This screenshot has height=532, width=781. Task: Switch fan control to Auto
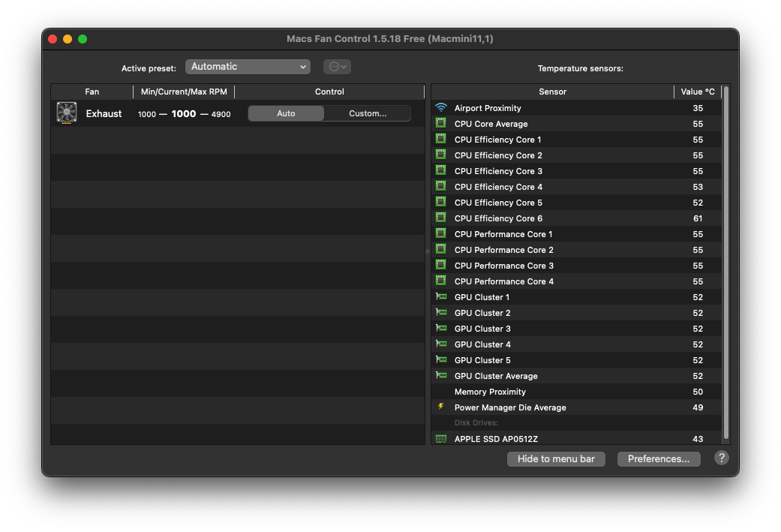pyautogui.click(x=286, y=113)
